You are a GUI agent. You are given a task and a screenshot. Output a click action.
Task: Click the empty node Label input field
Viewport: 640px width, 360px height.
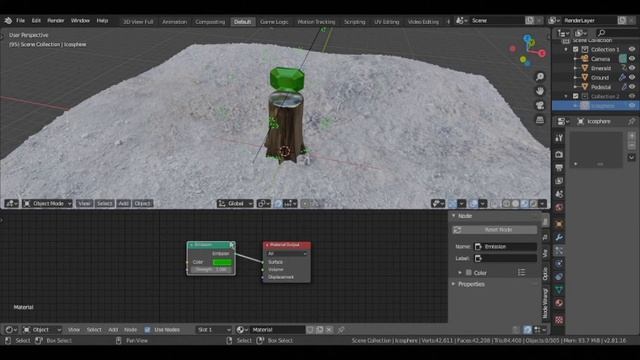[505, 258]
